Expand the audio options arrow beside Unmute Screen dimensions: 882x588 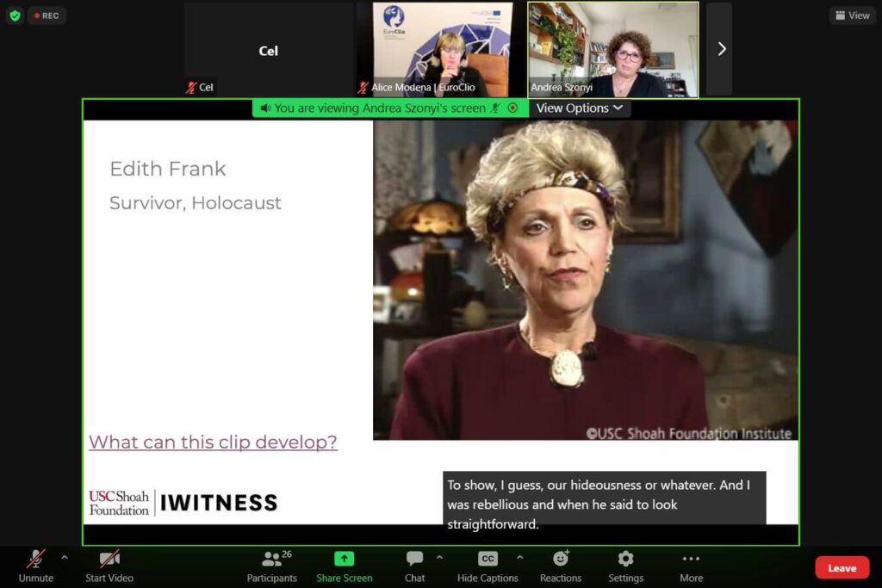[x=64, y=557]
